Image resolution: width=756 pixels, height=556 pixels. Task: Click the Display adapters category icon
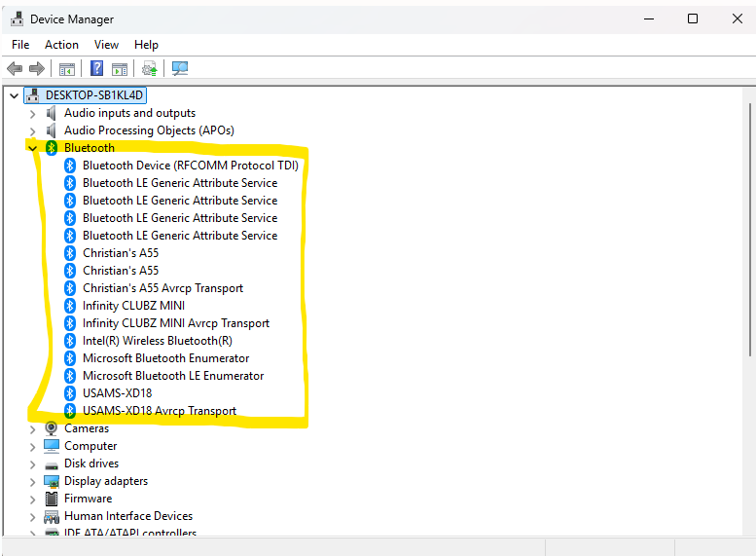pyautogui.click(x=52, y=481)
